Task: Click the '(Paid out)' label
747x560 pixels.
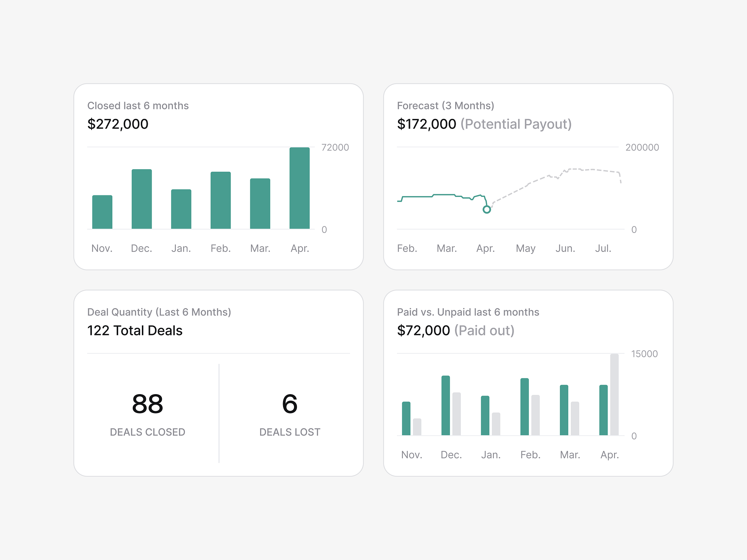Action: pyautogui.click(x=484, y=331)
